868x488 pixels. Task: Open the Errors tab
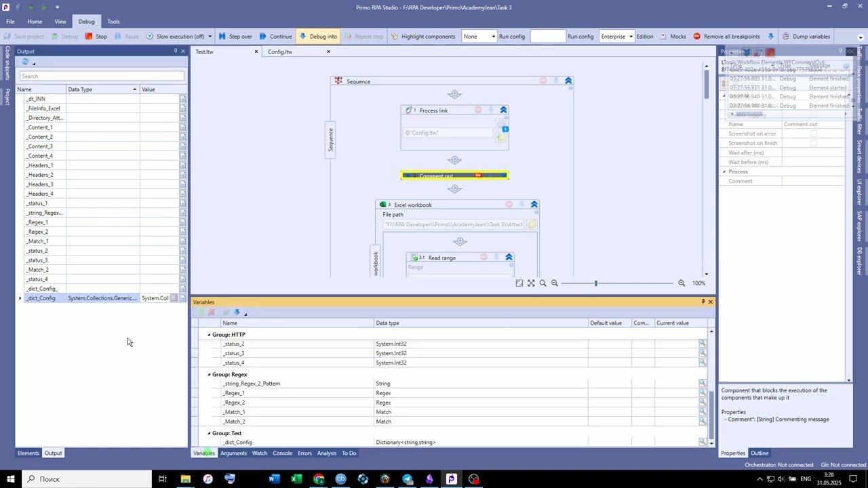pos(304,453)
